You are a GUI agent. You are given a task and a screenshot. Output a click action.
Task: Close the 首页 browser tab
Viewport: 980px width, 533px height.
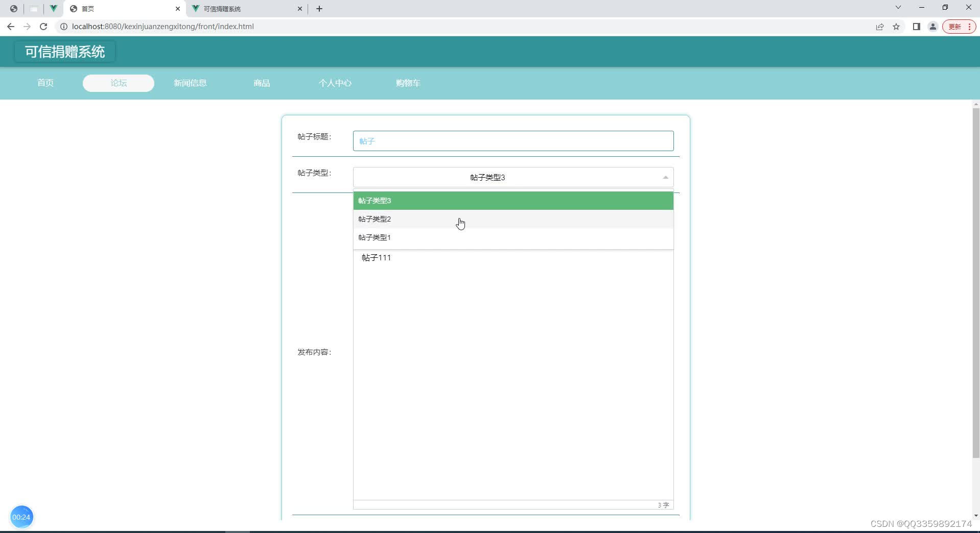tap(178, 9)
